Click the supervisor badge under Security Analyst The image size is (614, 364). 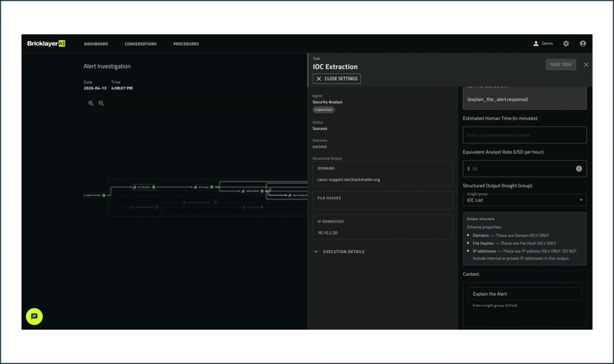point(324,109)
